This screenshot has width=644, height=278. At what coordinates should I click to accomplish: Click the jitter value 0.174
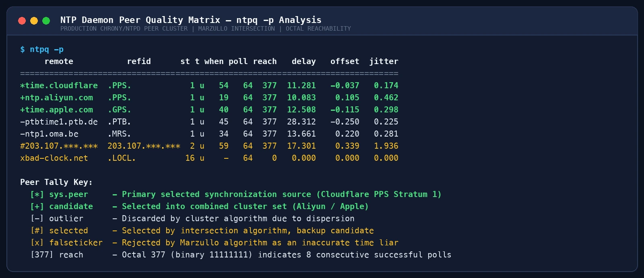[386, 85]
